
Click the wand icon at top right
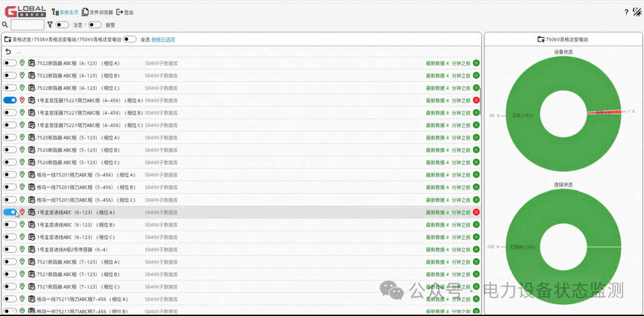pyautogui.click(x=637, y=12)
